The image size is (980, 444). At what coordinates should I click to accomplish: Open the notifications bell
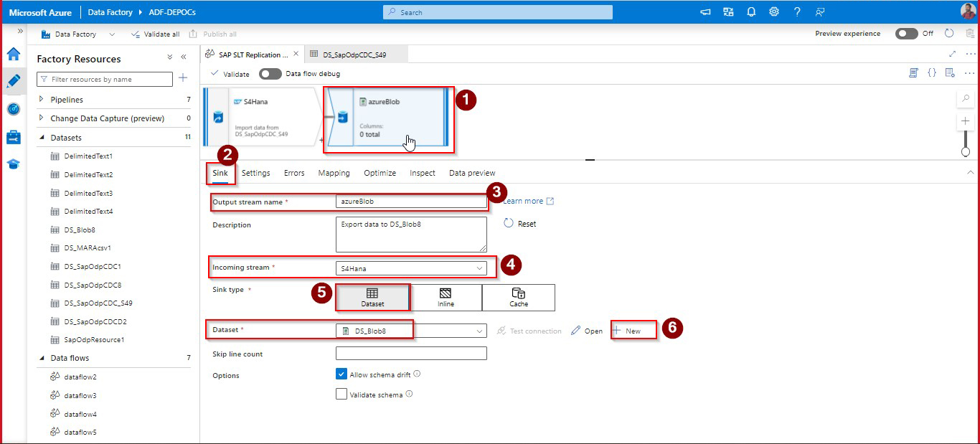[751, 12]
